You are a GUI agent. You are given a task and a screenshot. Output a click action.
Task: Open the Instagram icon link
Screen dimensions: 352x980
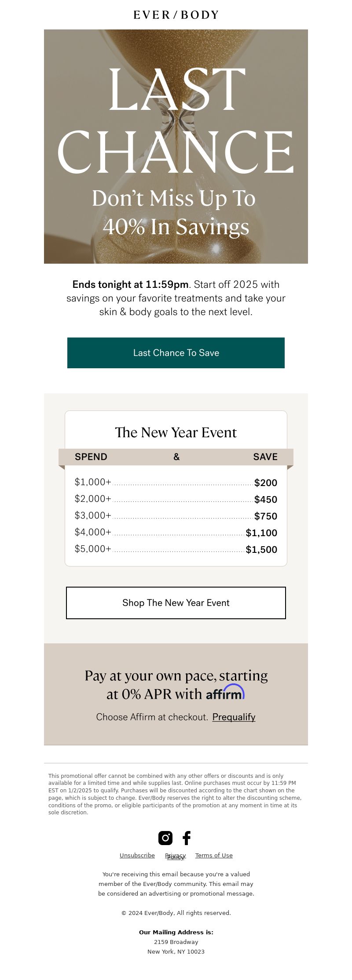(x=165, y=838)
